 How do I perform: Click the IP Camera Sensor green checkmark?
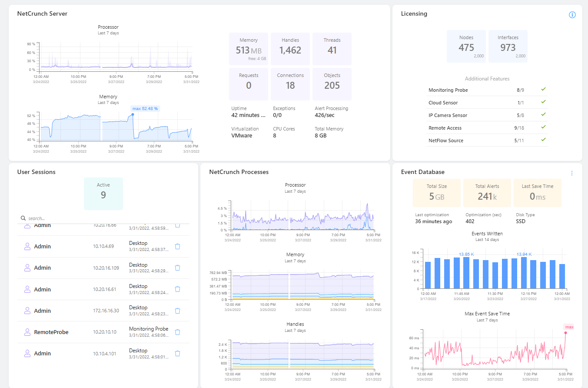click(543, 114)
